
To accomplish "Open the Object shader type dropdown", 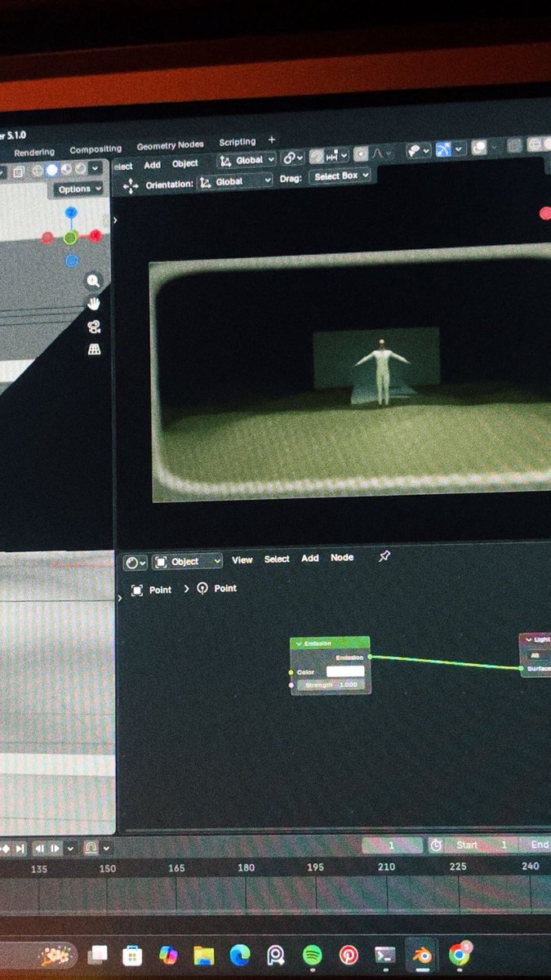I will (188, 562).
